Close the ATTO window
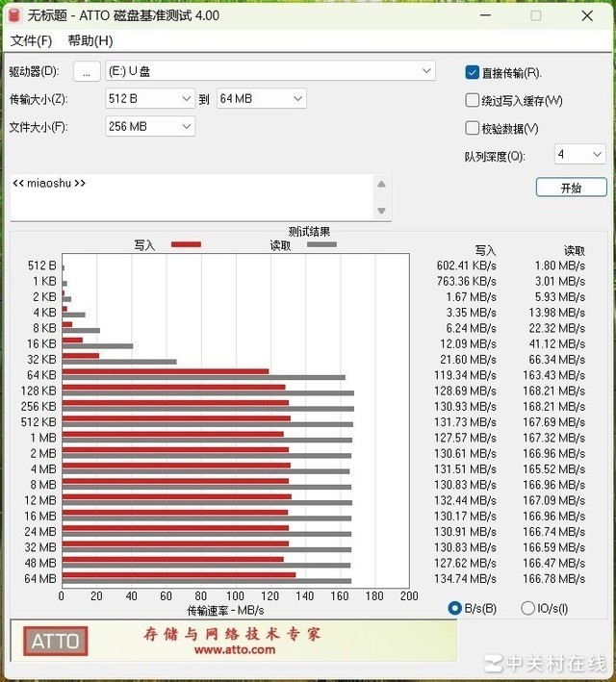Screen dimensions: 616x682 tap(587, 15)
